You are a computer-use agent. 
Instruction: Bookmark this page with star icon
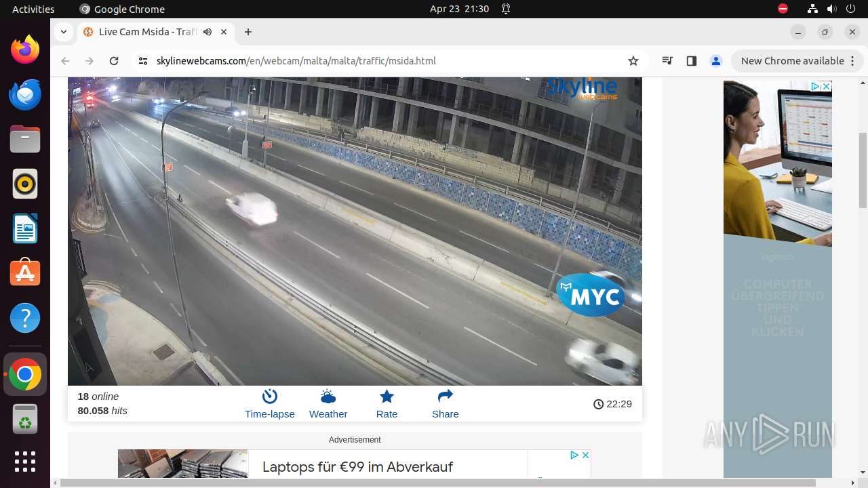(x=633, y=61)
